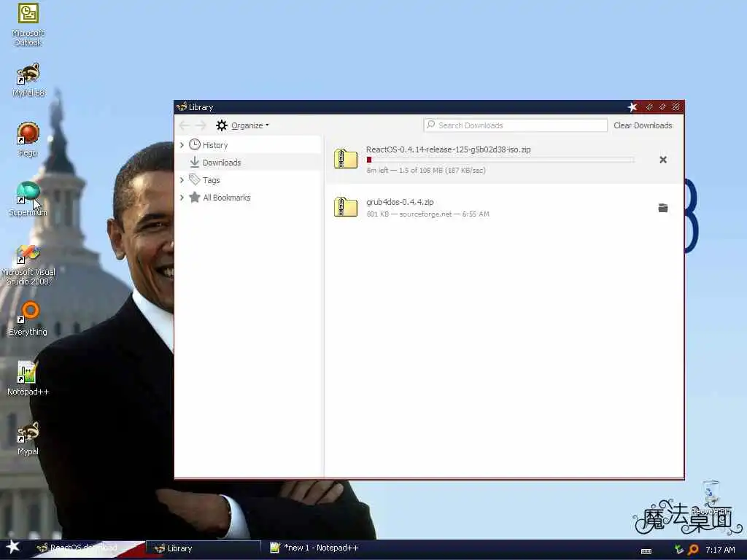Maximize the Library window

pos(662,107)
